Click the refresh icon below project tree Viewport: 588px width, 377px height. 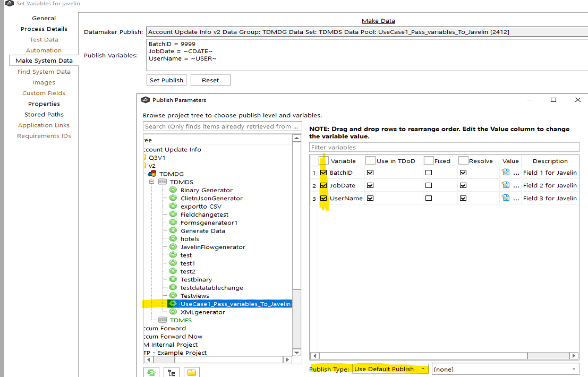pyautogui.click(x=151, y=373)
